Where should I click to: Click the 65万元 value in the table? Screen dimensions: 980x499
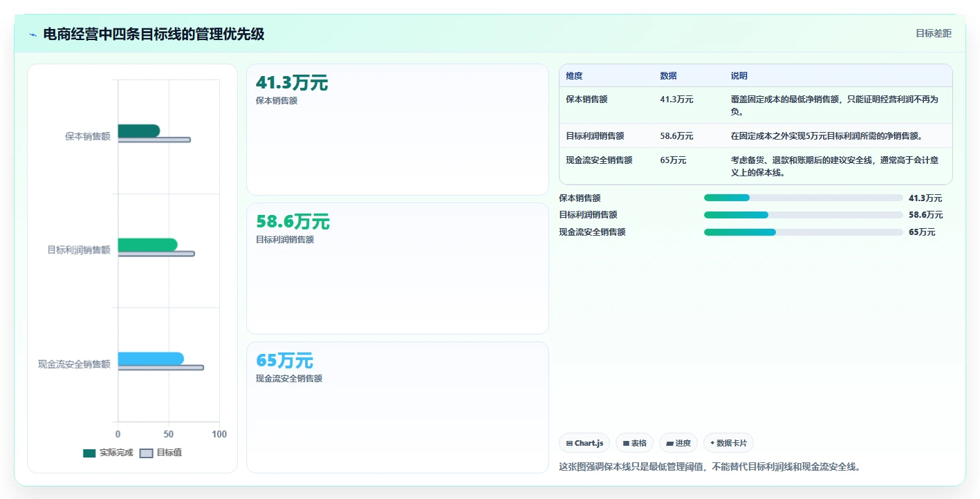[673, 160]
